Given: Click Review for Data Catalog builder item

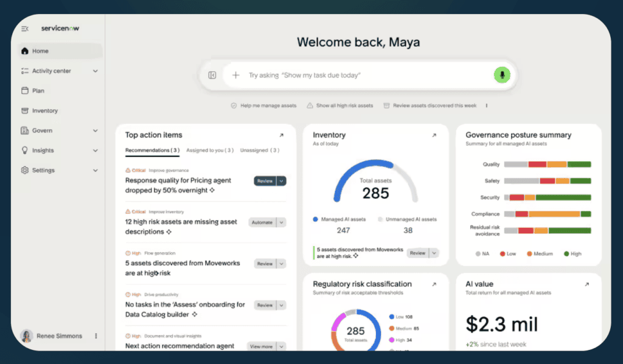Looking at the screenshot, I should (x=265, y=305).
